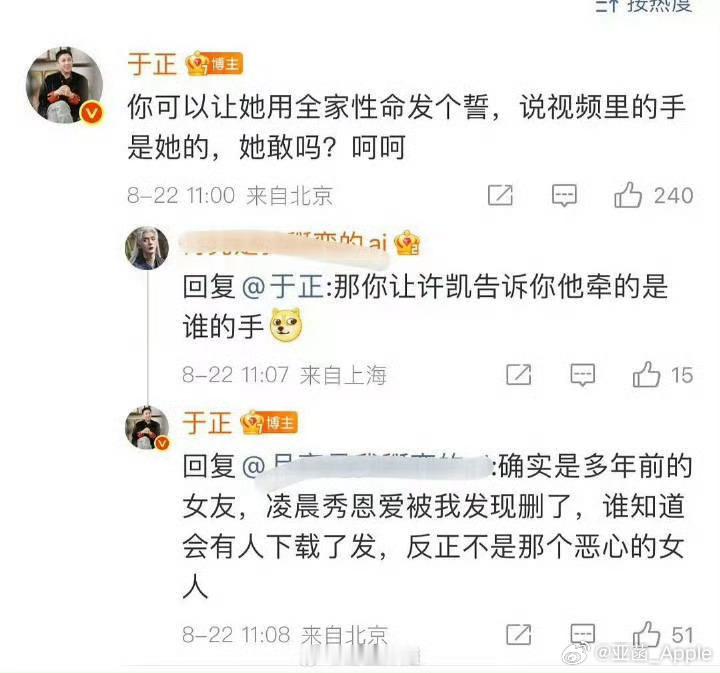The image size is (720, 673).
Task: Share the 8-22 11:00 comment
Action: coord(500,195)
